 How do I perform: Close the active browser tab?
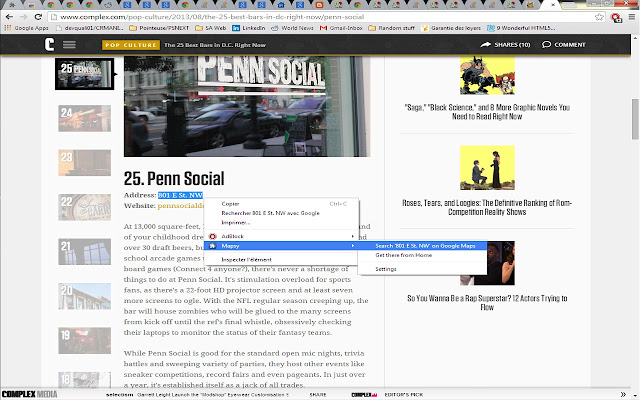(x=553, y=5)
